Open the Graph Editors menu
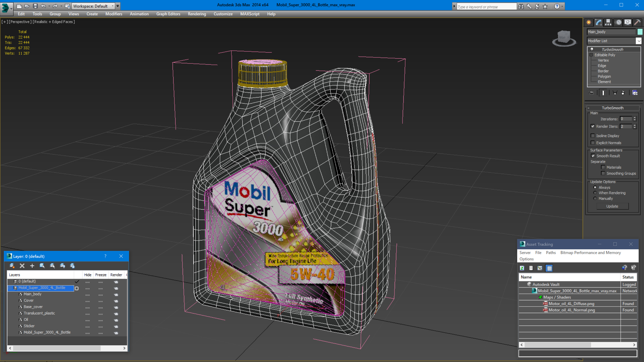This screenshot has height=362, width=644. coord(168,14)
